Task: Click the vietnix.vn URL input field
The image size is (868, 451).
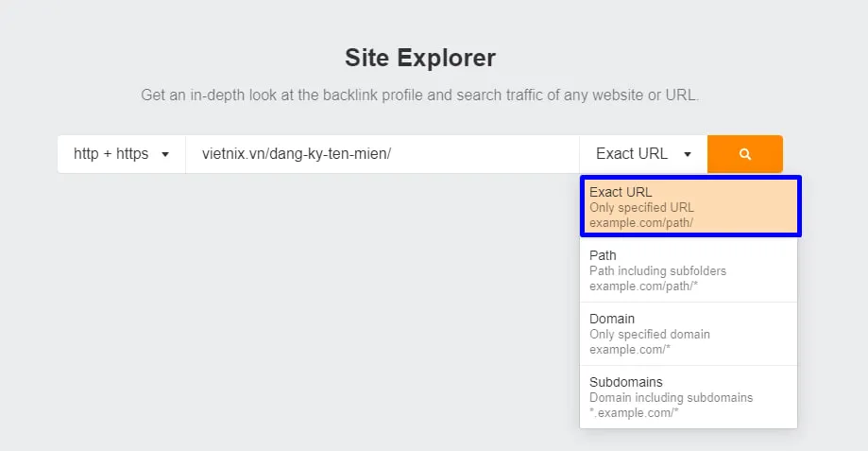Action: click(383, 154)
